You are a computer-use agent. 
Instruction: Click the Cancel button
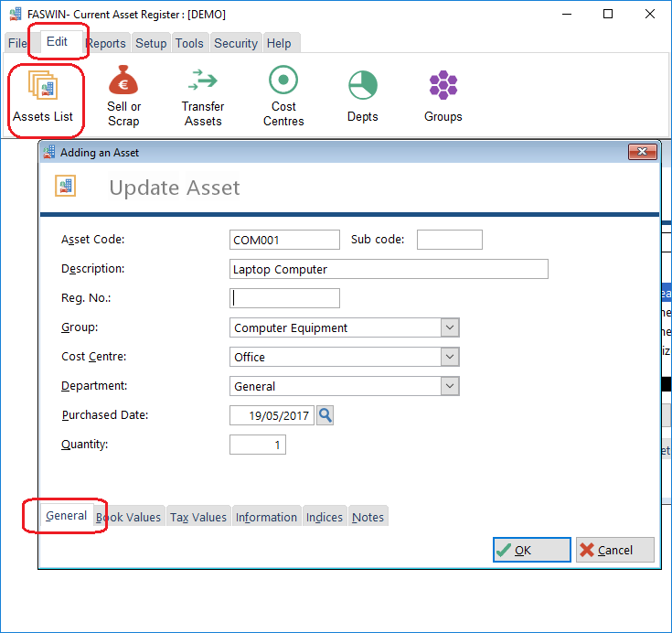(x=615, y=550)
